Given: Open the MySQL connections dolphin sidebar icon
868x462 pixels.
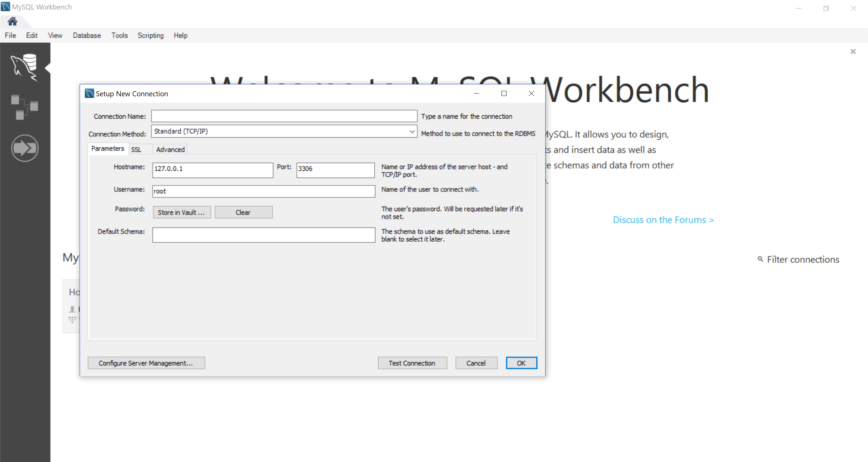Looking at the screenshot, I should click(x=24, y=67).
